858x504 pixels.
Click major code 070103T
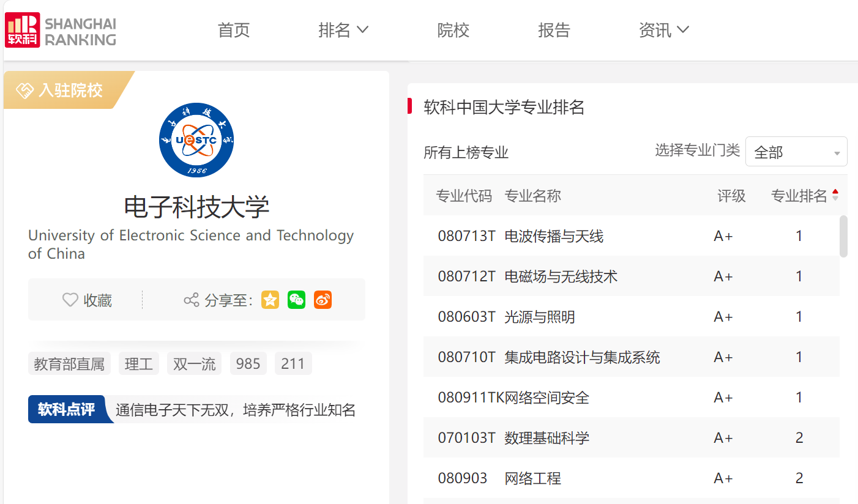[466, 438]
